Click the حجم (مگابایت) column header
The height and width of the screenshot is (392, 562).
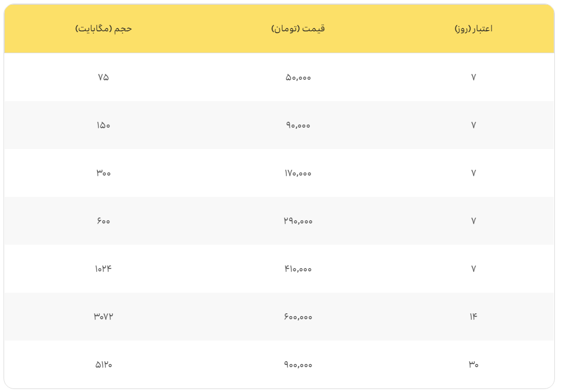pyautogui.click(x=103, y=28)
